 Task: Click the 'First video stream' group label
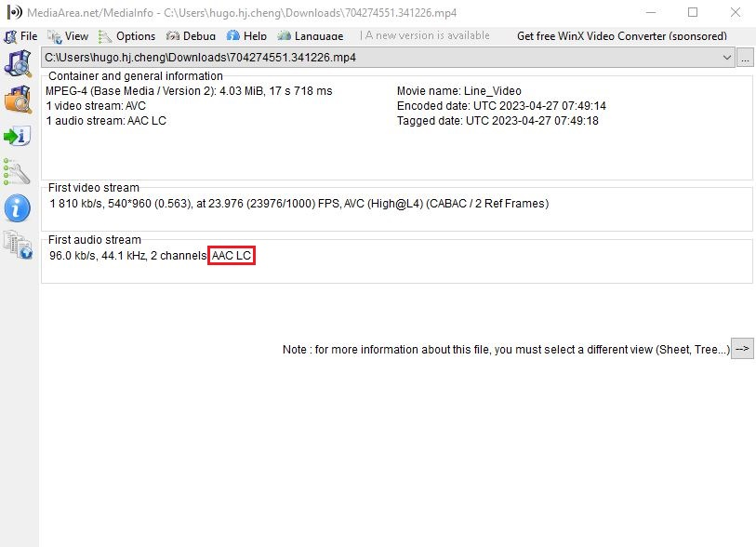(x=94, y=188)
